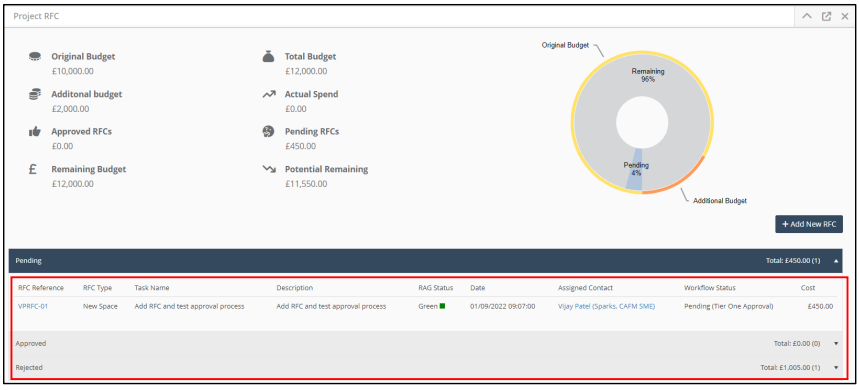Click the Total: £450.00 (1) pending total
Image resolution: width=859 pixels, height=390 pixels.
tap(793, 261)
